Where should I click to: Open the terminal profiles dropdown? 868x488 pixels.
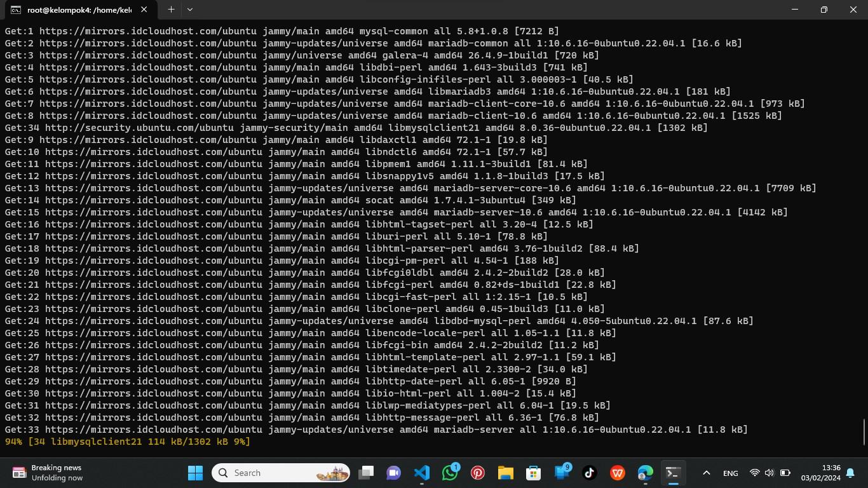point(189,10)
